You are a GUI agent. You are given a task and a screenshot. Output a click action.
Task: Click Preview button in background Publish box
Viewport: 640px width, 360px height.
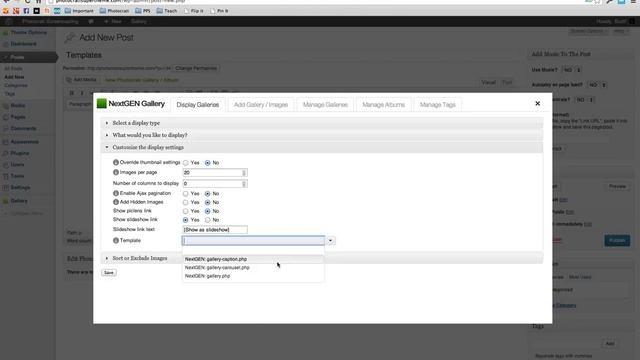617,187
